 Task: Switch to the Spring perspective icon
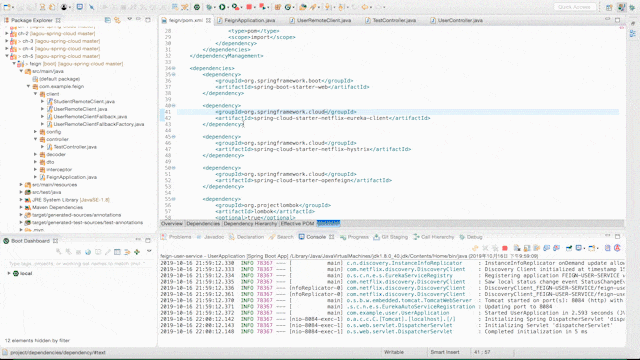622,7
